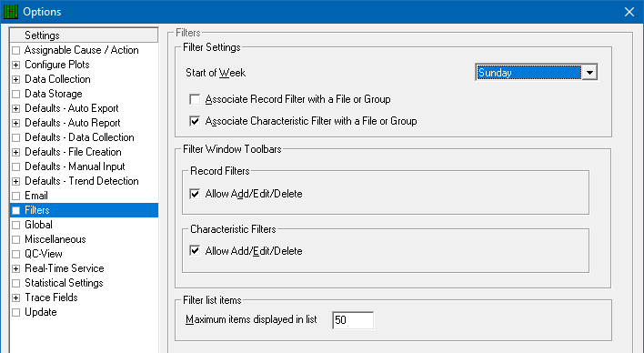644x353 pixels.
Task: Toggle Characteristic Filters Allow Add/Edit/Delete checkbox
Action: (x=195, y=251)
